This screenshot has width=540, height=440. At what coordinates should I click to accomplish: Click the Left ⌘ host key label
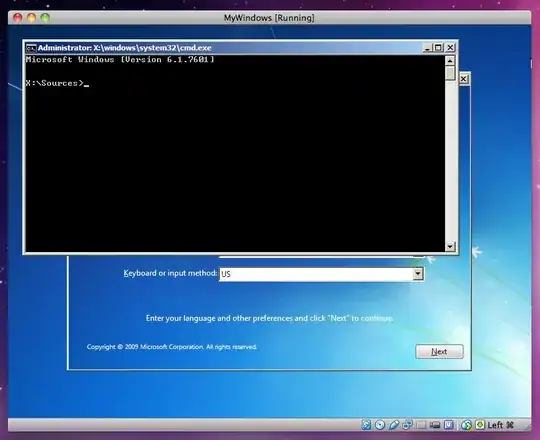coord(500,425)
